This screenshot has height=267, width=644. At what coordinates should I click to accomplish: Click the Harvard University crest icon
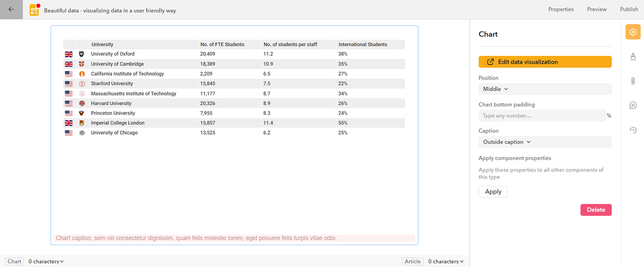82,104
